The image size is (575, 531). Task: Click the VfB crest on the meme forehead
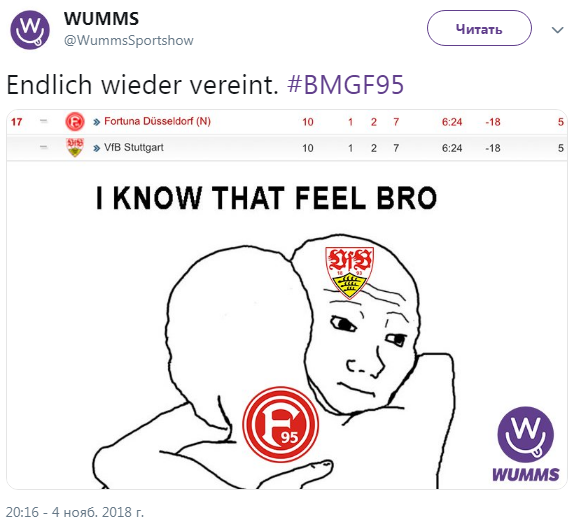(x=349, y=272)
